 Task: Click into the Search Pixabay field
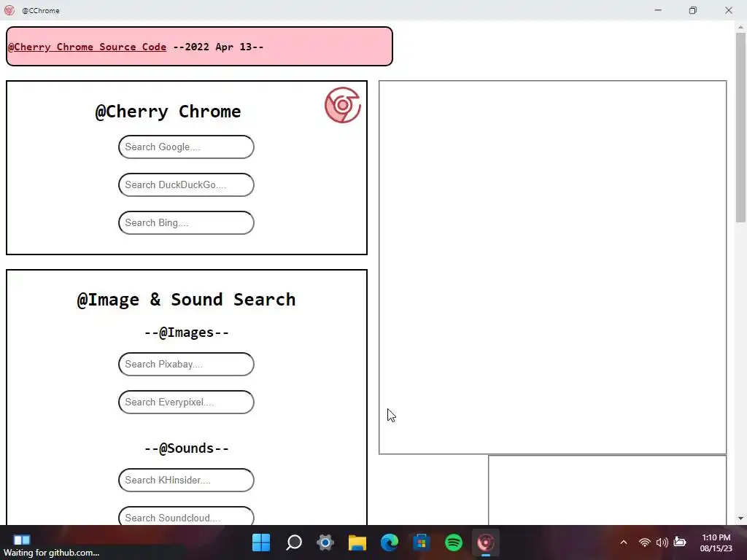pos(186,365)
